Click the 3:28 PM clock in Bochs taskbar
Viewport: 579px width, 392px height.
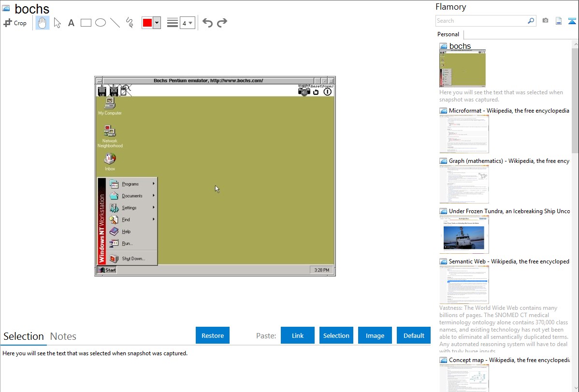[x=321, y=270]
